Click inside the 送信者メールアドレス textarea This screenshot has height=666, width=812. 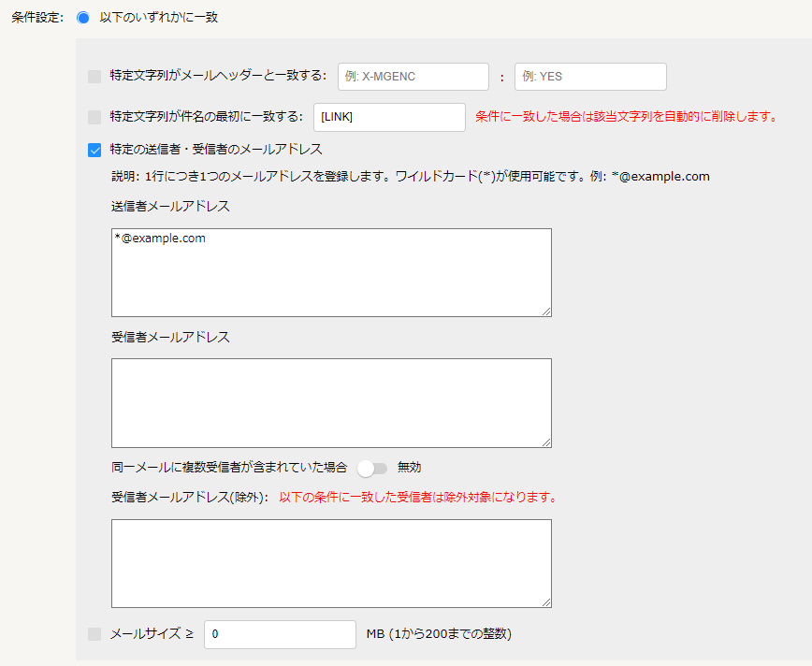tap(331, 272)
